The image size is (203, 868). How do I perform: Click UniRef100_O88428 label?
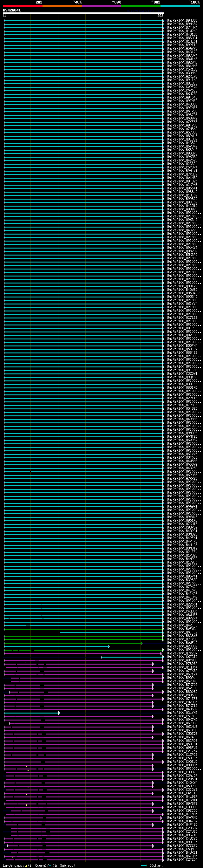(x=182, y=353)
